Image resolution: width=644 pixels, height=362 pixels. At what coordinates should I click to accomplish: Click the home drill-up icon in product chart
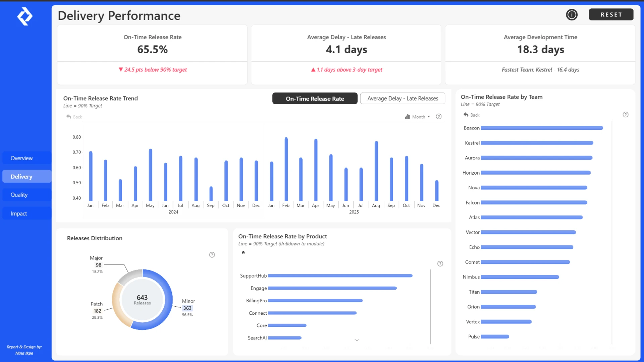click(244, 252)
